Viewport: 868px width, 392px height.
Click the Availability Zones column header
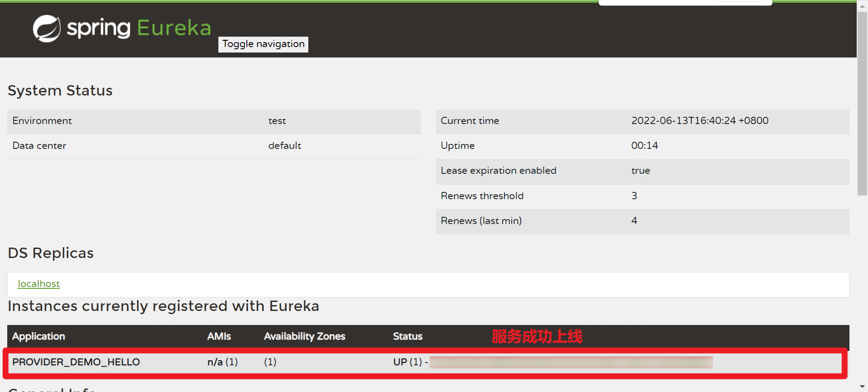(305, 336)
